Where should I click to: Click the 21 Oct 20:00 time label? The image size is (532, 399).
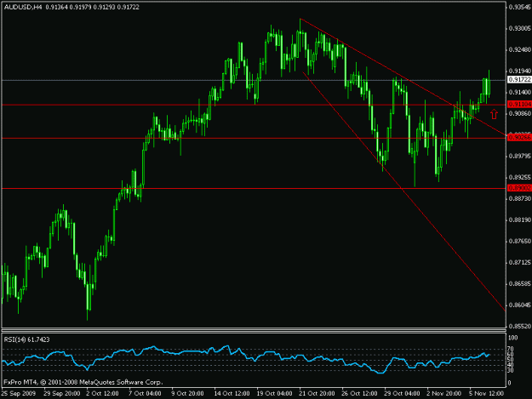tap(317, 394)
